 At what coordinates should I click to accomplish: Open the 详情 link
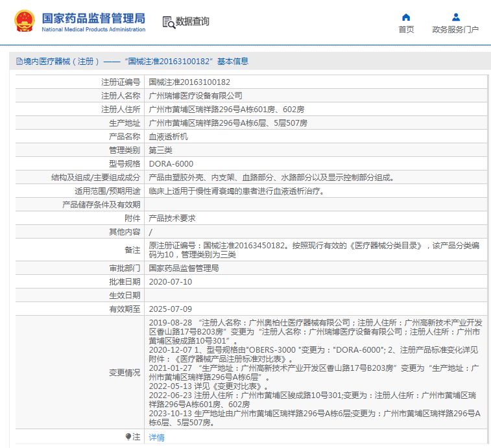click(x=156, y=438)
